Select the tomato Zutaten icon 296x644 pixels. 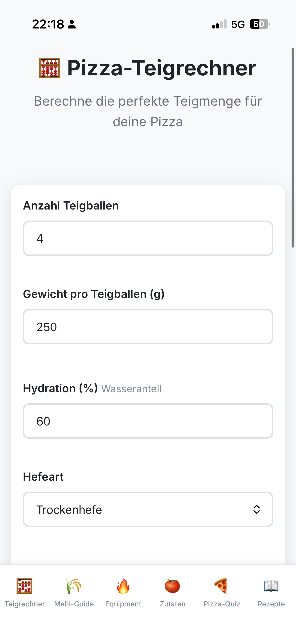172,586
